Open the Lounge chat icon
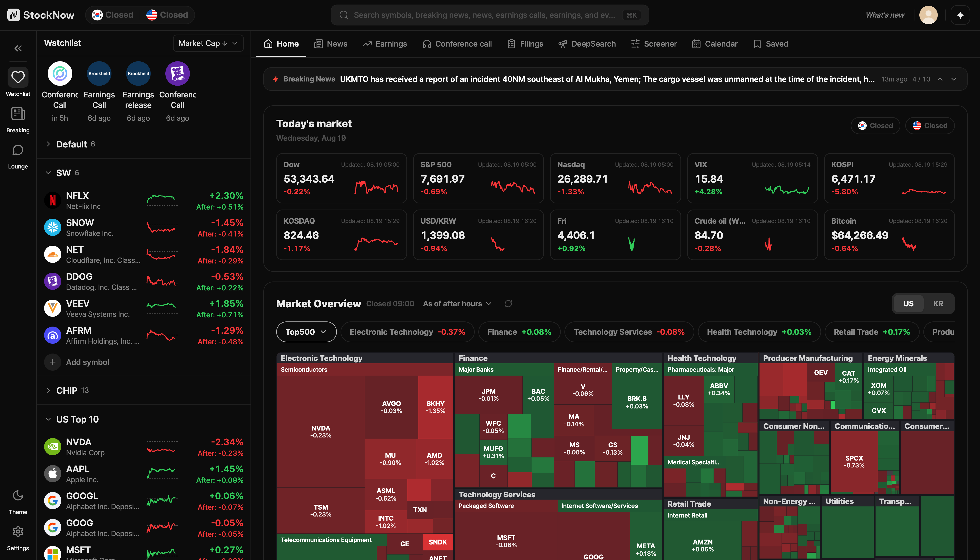Image resolution: width=980 pixels, height=560 pixels. [18, 150]
